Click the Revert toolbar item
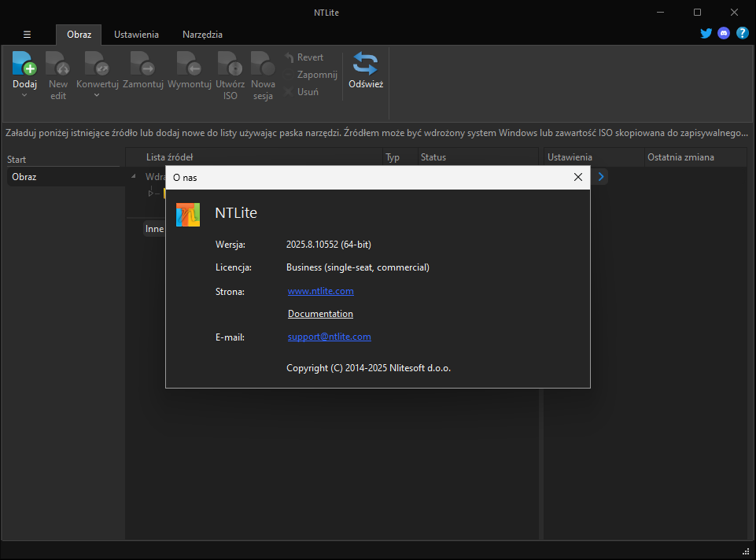This screenshot has height=560, width=756. click(304, 57)
